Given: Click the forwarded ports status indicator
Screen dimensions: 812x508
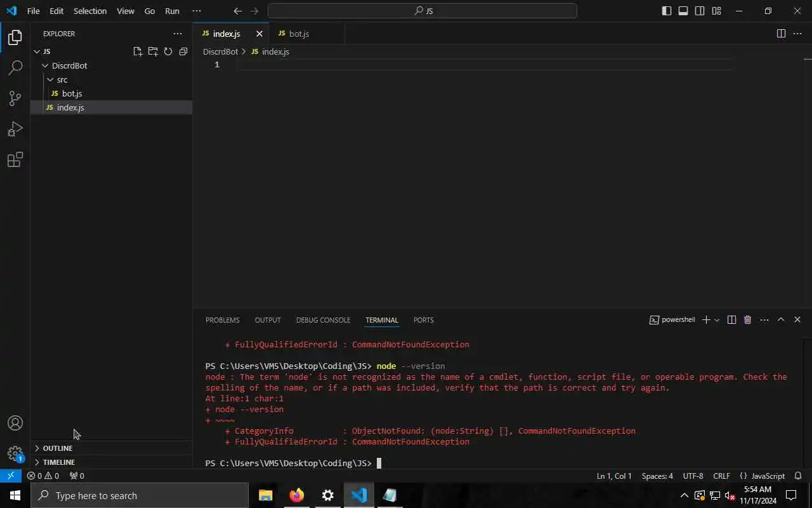Looking at the screenshot, I should 77,476.
